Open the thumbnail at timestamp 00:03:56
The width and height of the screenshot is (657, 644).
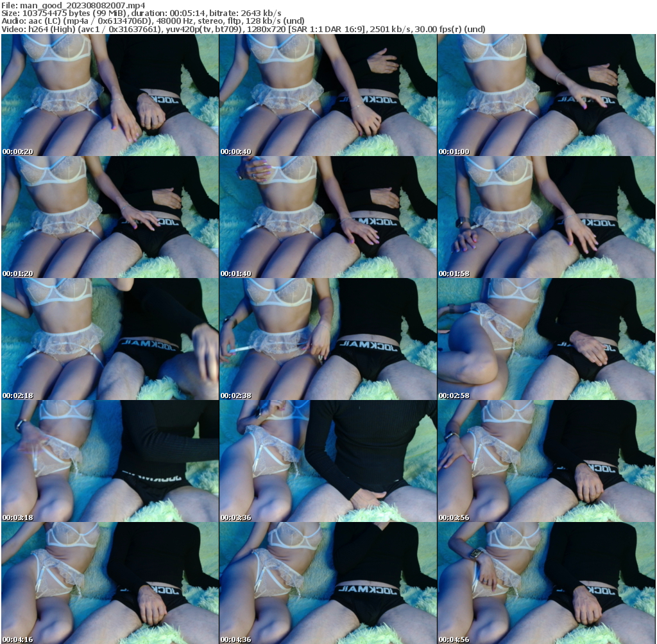[x=545, y=459]
